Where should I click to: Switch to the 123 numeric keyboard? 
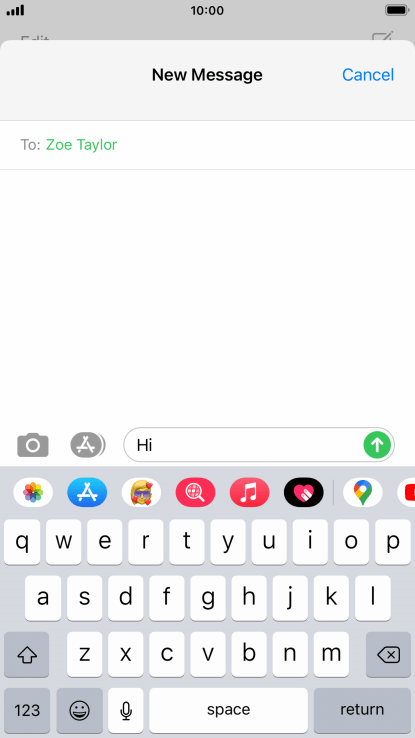pos(27,710)
